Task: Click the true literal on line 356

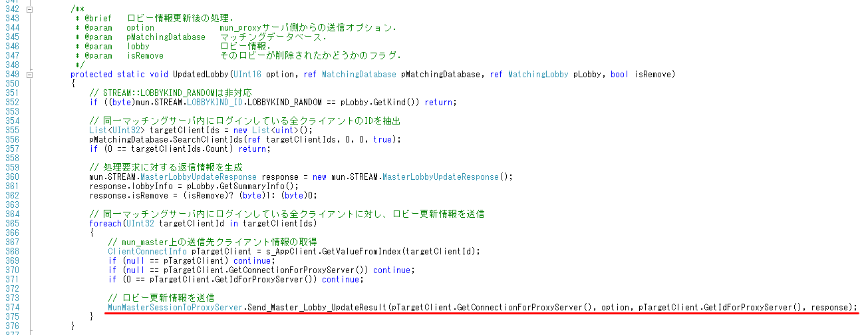Action: point(383,139)
